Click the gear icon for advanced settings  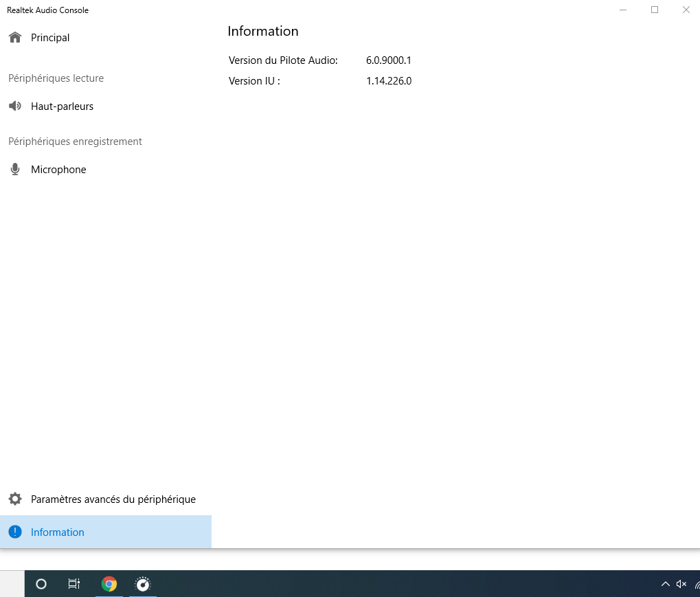point(15,499)
